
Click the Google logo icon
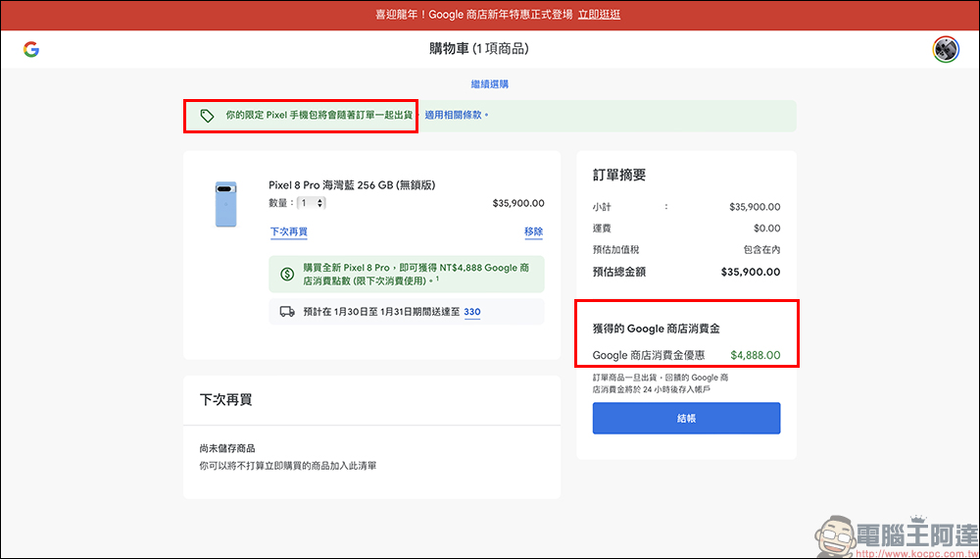click(x=31, y=49)
